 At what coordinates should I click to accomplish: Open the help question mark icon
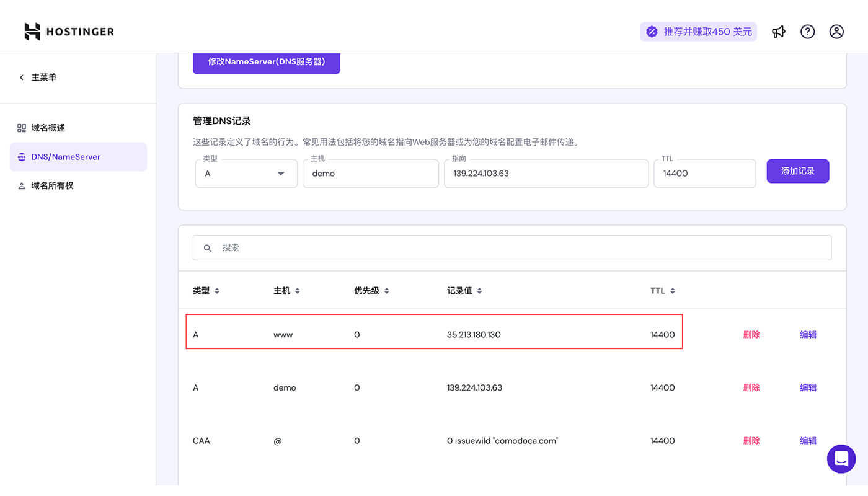click(807, 32)
